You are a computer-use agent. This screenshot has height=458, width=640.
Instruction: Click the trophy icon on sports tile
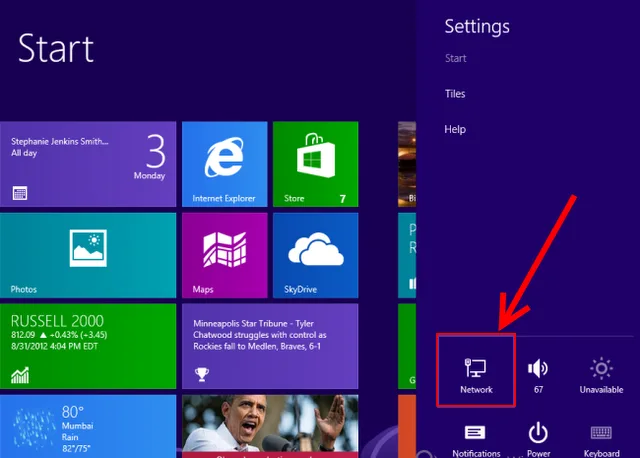pyautogui.click(x=202, y=374)
